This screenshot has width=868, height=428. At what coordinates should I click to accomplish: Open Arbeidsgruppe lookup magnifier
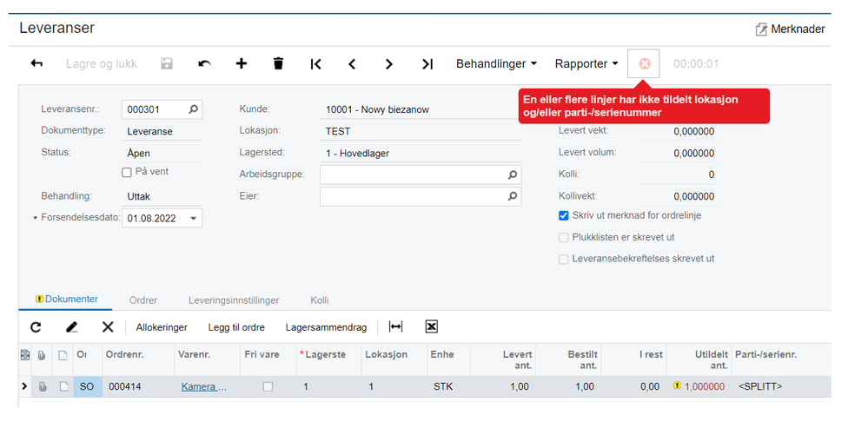[512, 174]
